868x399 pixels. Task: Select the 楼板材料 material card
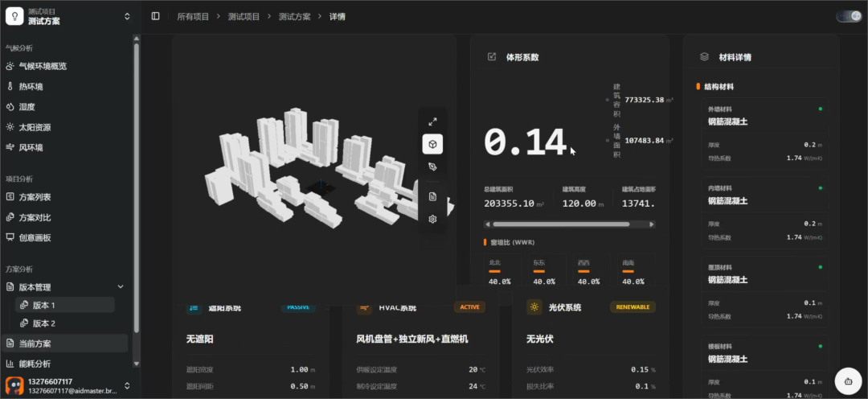click(x=765, y=366)
